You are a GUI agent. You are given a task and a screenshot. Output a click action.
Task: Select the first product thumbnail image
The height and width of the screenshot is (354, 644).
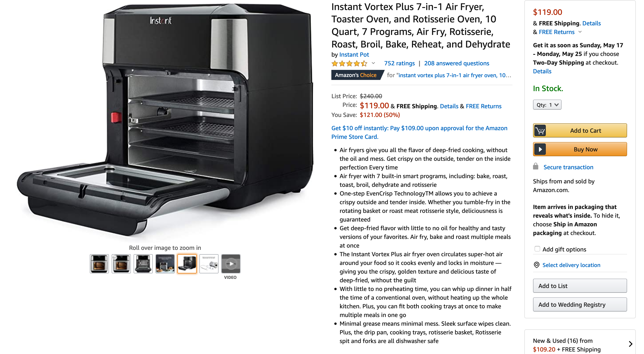point(99,264)
